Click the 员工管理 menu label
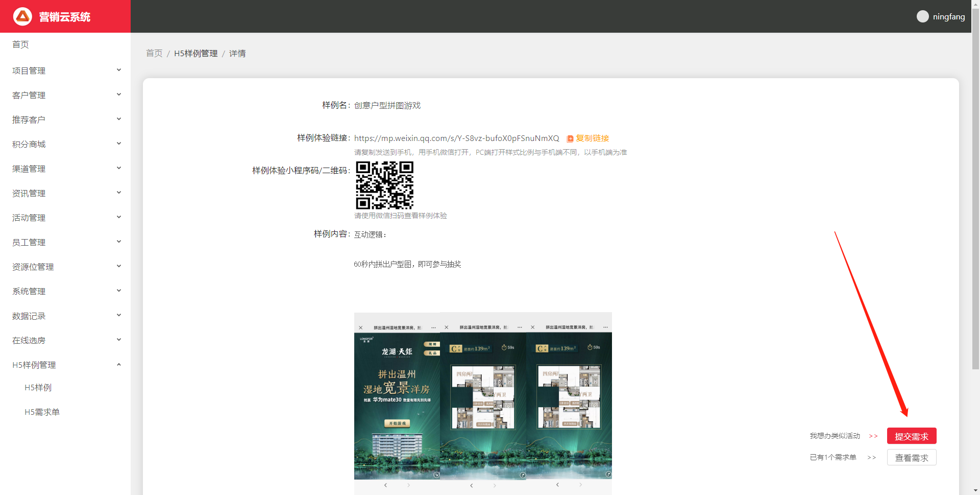 [29, 242]
